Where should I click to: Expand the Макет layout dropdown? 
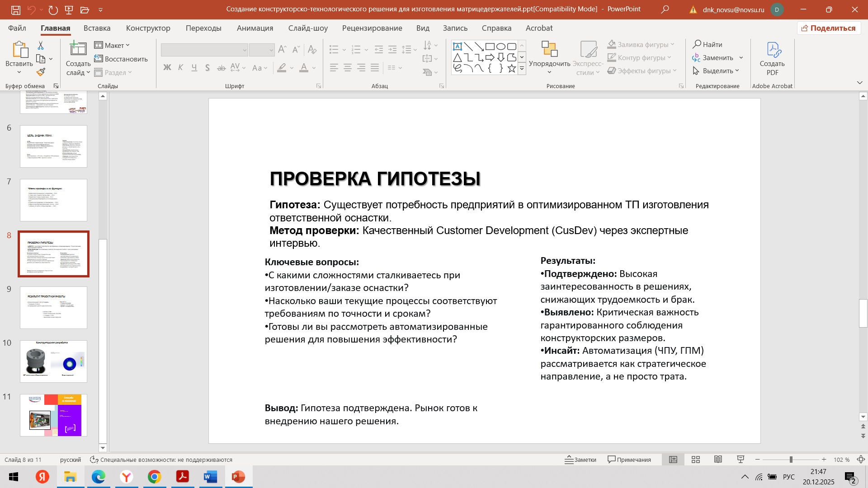[x=112, y=45]
